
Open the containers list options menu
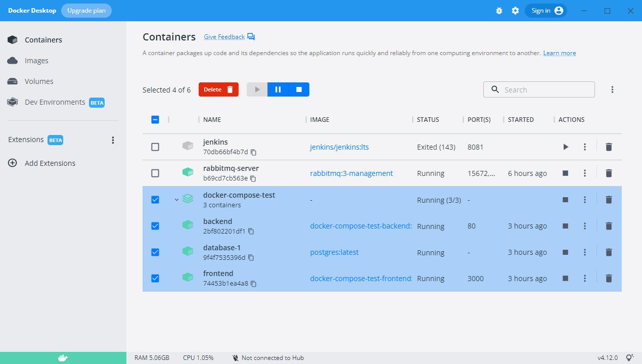(x=612, y=89)
